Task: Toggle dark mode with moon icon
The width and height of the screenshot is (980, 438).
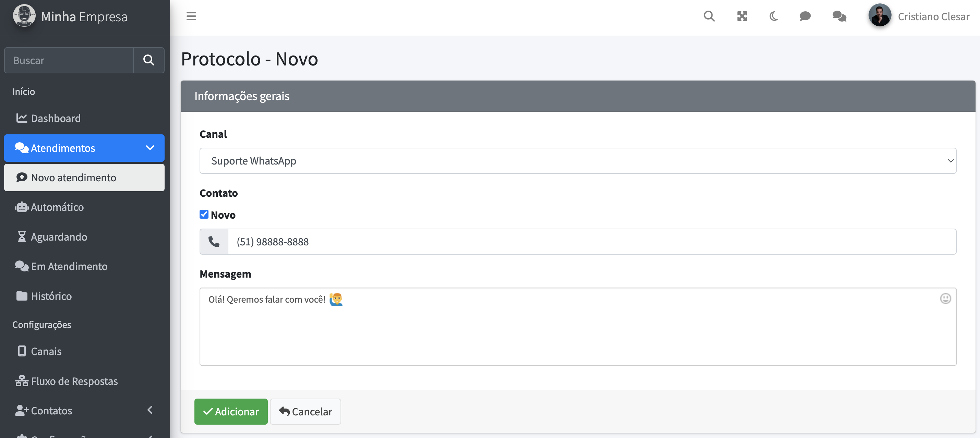Action: click(774, 16)
